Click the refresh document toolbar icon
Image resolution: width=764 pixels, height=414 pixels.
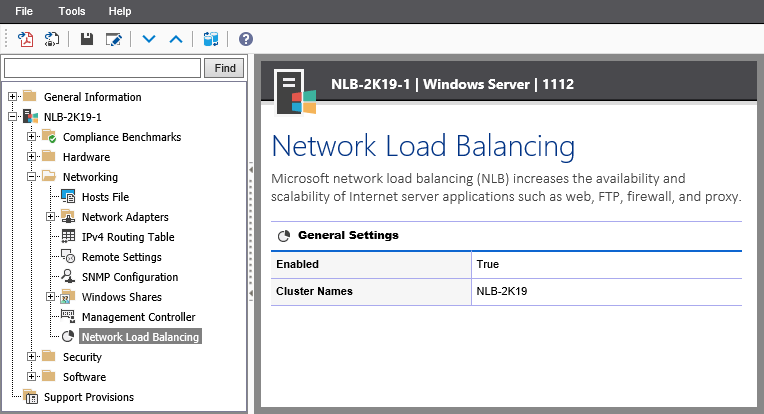point(52,39)
